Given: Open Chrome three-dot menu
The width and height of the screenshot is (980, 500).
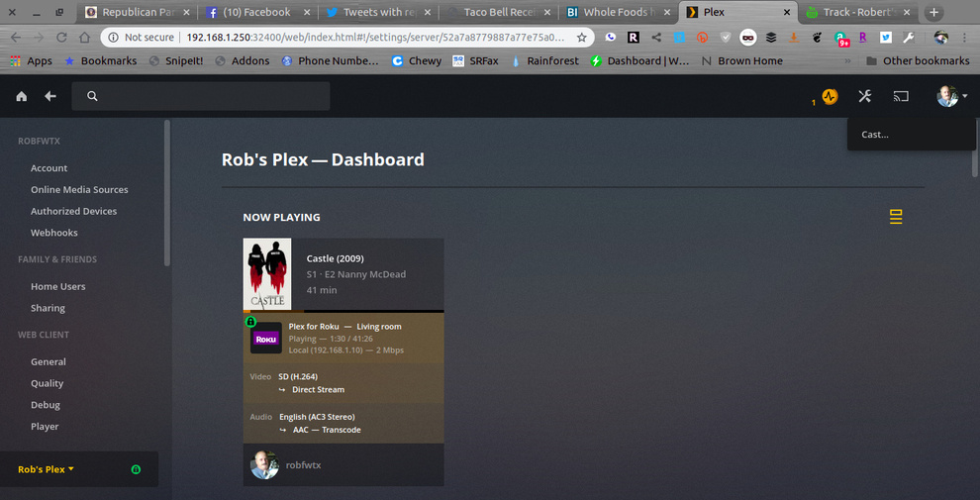Looking at the screenshot, I should point(965,38).
